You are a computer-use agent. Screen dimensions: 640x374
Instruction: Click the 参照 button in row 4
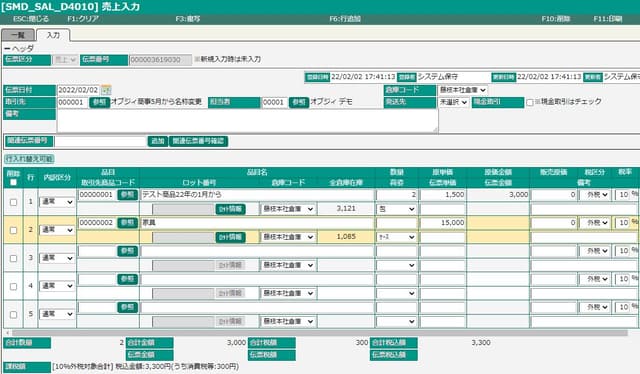127,279
